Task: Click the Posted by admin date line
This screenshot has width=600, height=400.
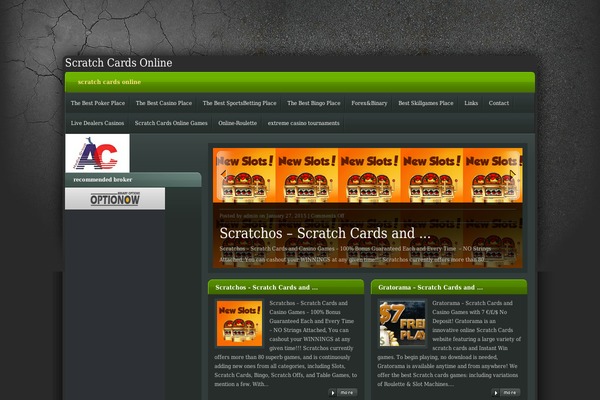Action: point(282,216)
